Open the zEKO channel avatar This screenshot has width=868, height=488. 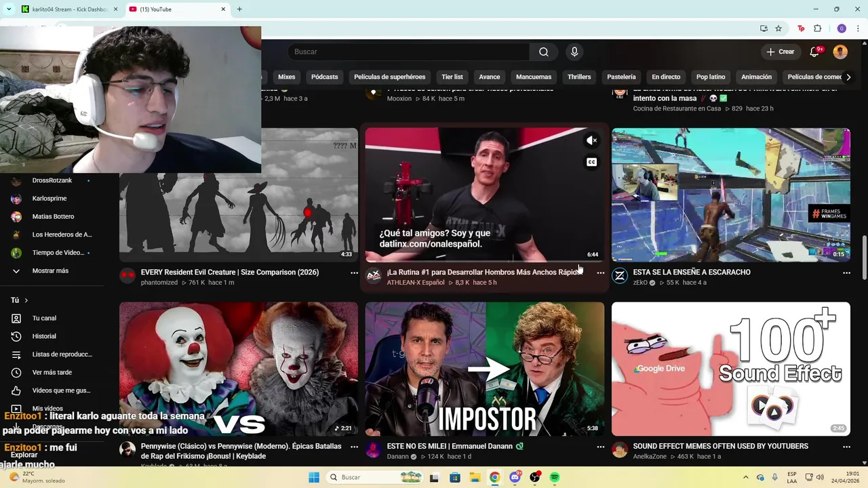tap(619, 275)
